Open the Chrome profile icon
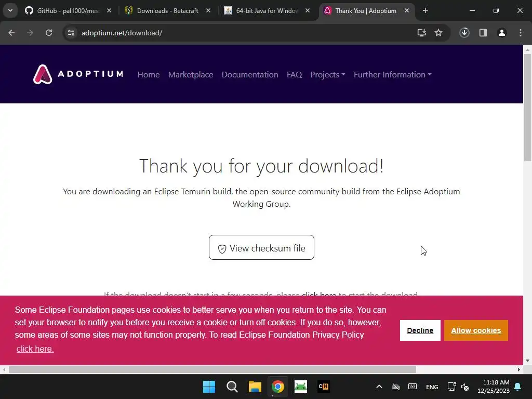 (x=502, y=33)
